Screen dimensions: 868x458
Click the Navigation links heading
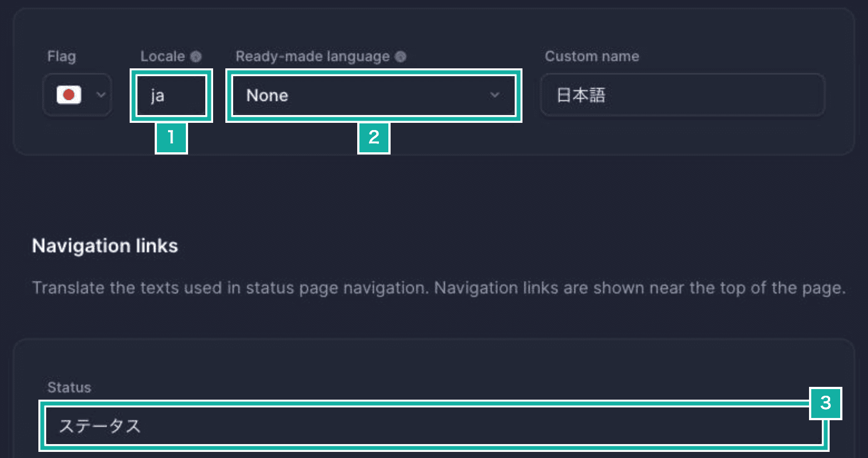coord(105,246)
